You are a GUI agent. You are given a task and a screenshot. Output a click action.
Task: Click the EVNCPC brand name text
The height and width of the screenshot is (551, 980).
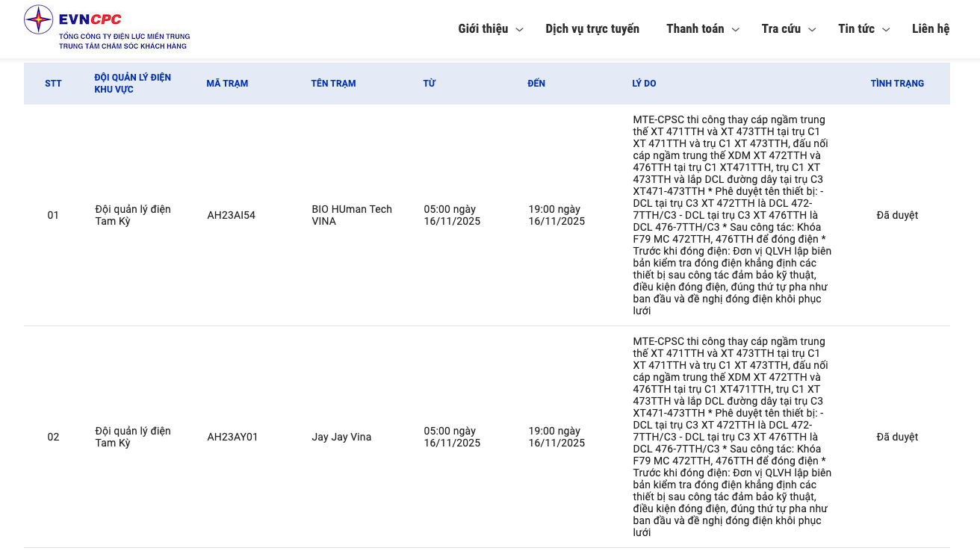click(x=90, y=19)
